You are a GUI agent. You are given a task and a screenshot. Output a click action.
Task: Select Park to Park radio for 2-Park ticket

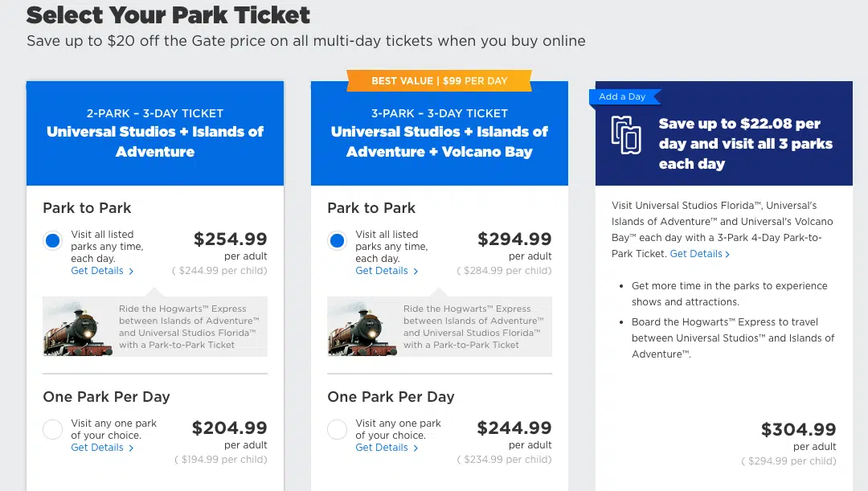click(52, 240)
